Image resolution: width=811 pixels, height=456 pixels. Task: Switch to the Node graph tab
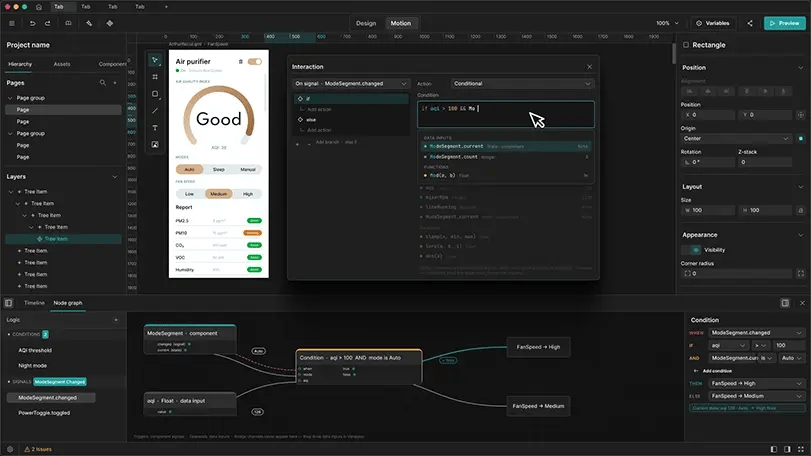pyautogui.click(x=68, y=303)
